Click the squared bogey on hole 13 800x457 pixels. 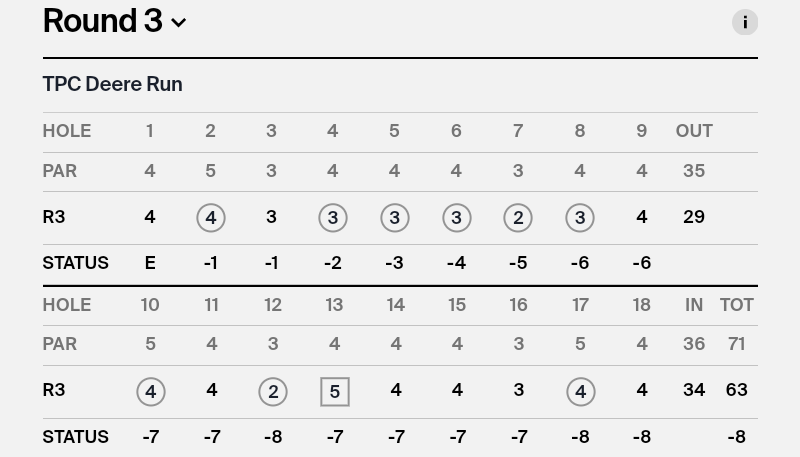click(x=335, y=392)
